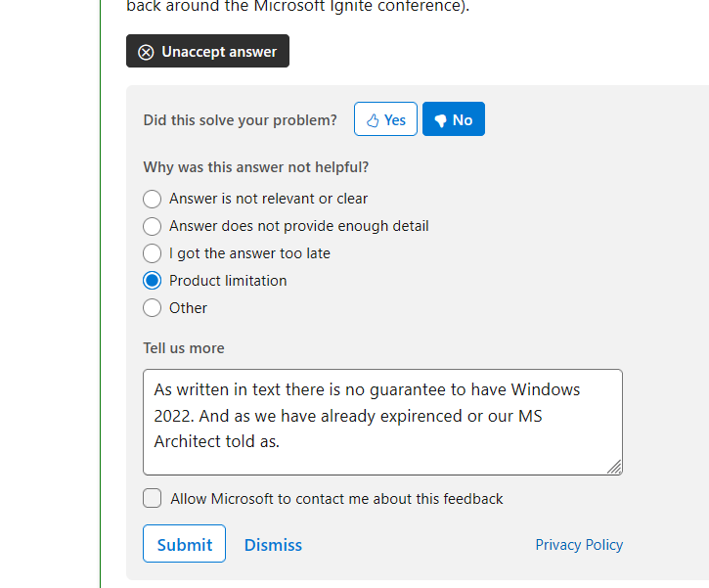Click the thumbs-down icon on No
Viewport: 709px width, 588px height.
click(x=440, y=120)
